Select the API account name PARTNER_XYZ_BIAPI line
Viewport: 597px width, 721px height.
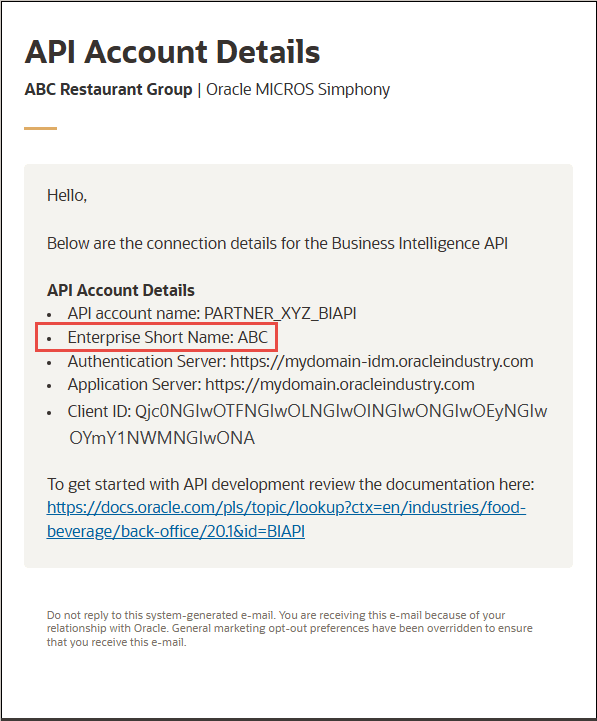[212, 314]
